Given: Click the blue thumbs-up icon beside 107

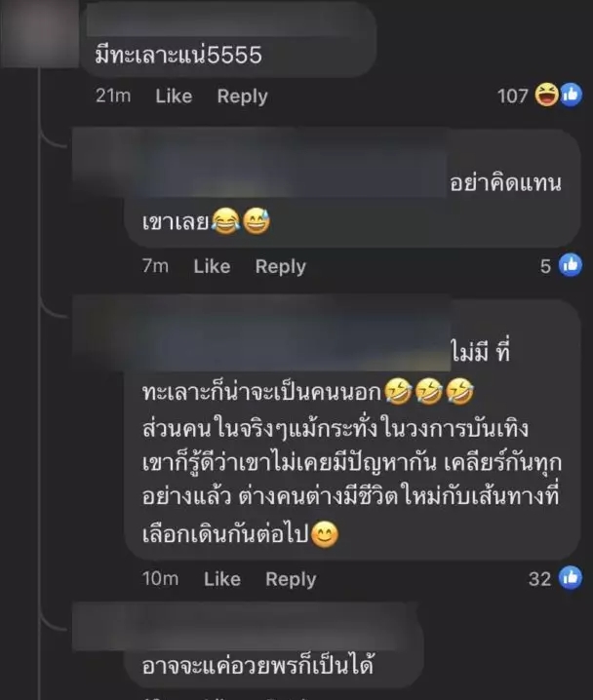Looking at the screenshot, I should tap(571, 95).
